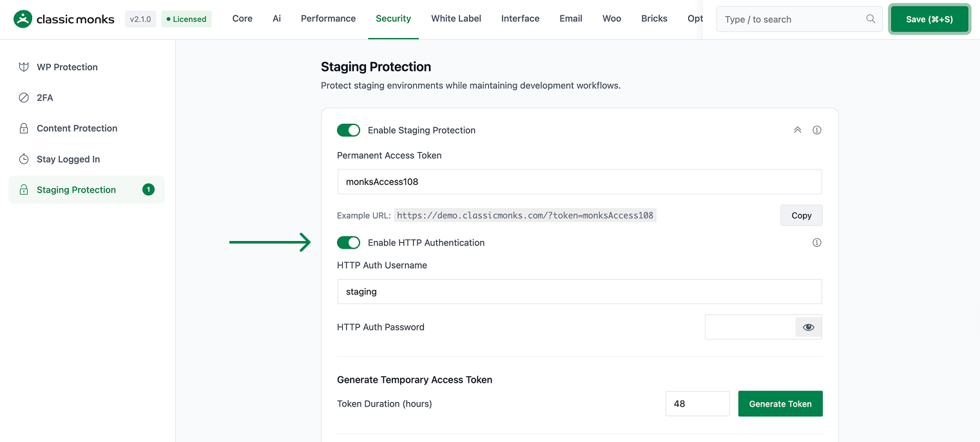This screenshot has width=980, height=442.
Task: Click the Content Protection lock icon
Action: coord(24,128)
